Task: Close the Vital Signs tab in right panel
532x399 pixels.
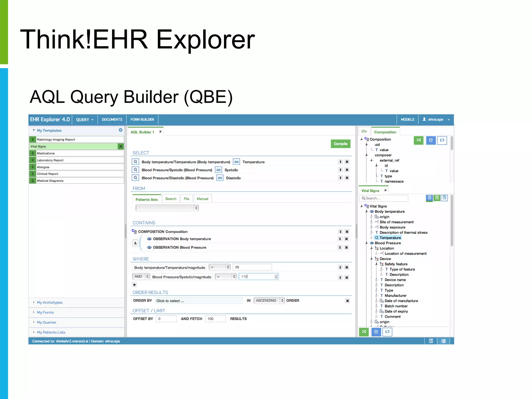Action: [x=385, y=190]
